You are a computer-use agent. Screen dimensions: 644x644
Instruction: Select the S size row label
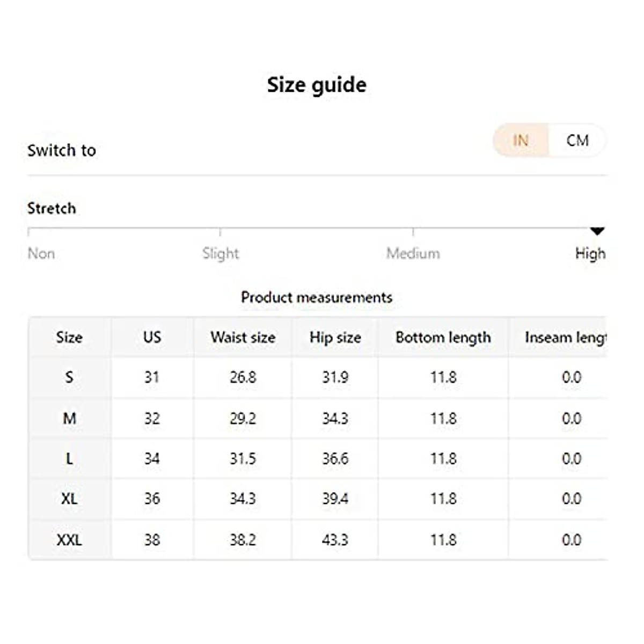pos(69,377)
